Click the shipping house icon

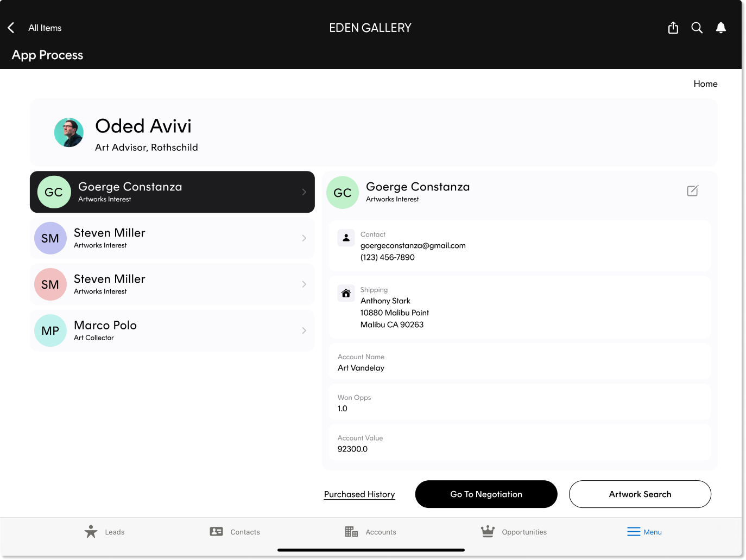click(x=346, y=294)
